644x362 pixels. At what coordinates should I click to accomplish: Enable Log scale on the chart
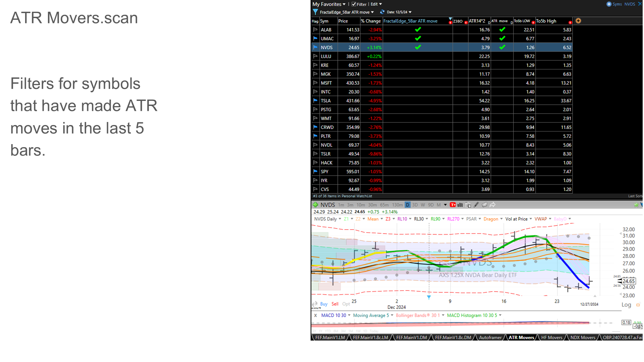point(627,305)
